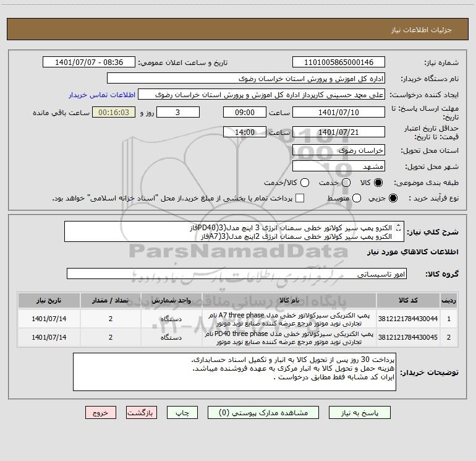Click the description box scroll arrows

click(x=399, y=228)
